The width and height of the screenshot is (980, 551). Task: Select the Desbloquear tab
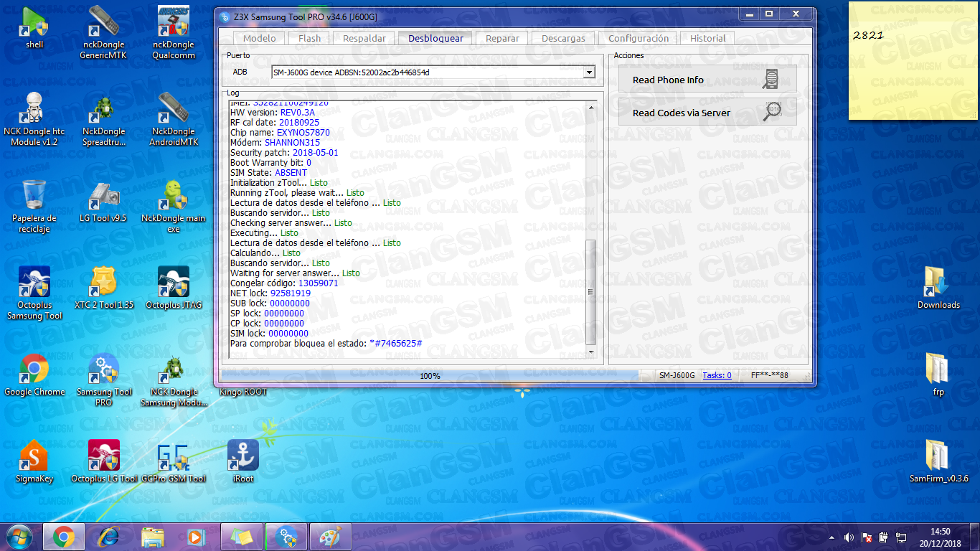click(435, 39)
